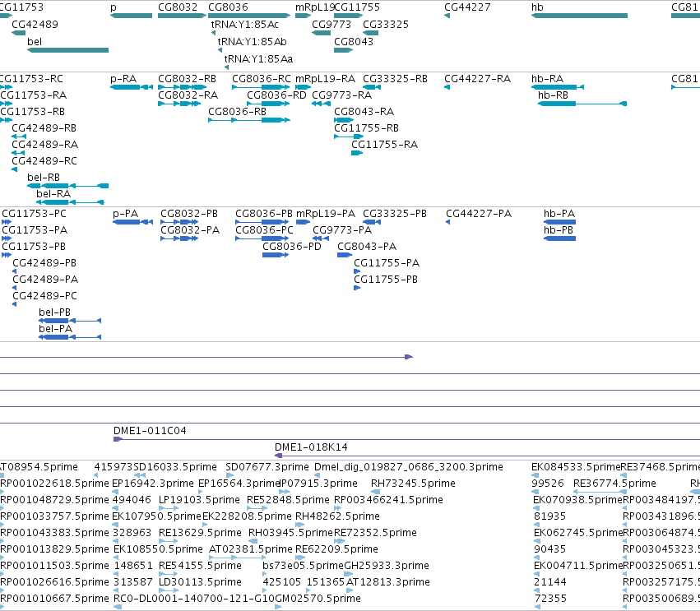
Task: Click the mRpL19-RA transcript label
Action: (326, 79)
